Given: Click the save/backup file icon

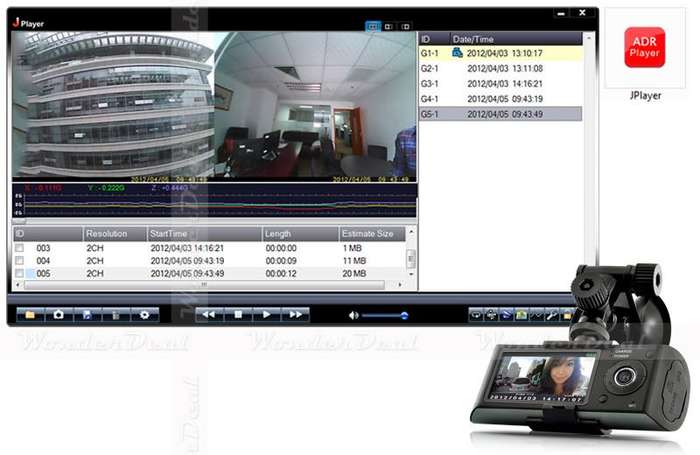Looking at the screenshot, I should click(x=87, y=315).
